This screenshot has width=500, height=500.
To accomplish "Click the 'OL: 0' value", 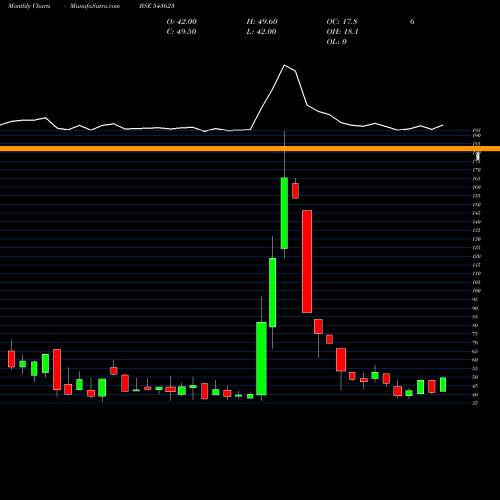I will pos(337,42).
